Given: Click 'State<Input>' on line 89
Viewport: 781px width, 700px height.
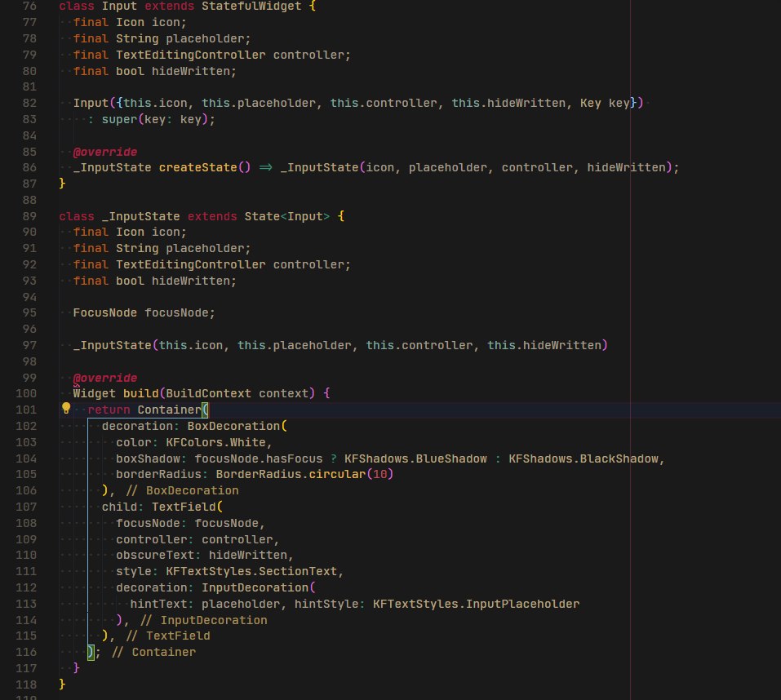Looking at the screenshot, I should [x=287, y=216].
